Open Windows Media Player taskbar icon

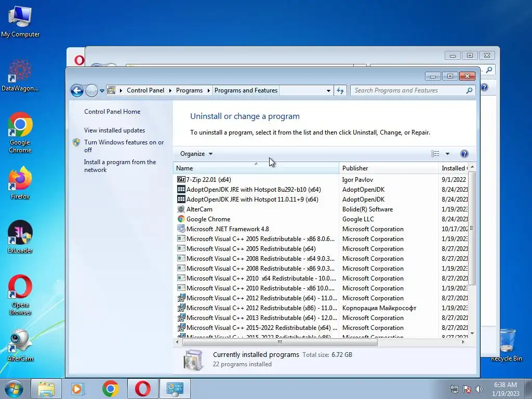[x=78, y=389]
